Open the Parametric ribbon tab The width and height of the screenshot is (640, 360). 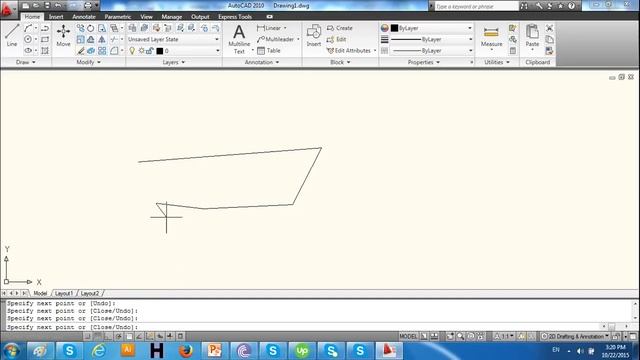click(x=118, y=17)
